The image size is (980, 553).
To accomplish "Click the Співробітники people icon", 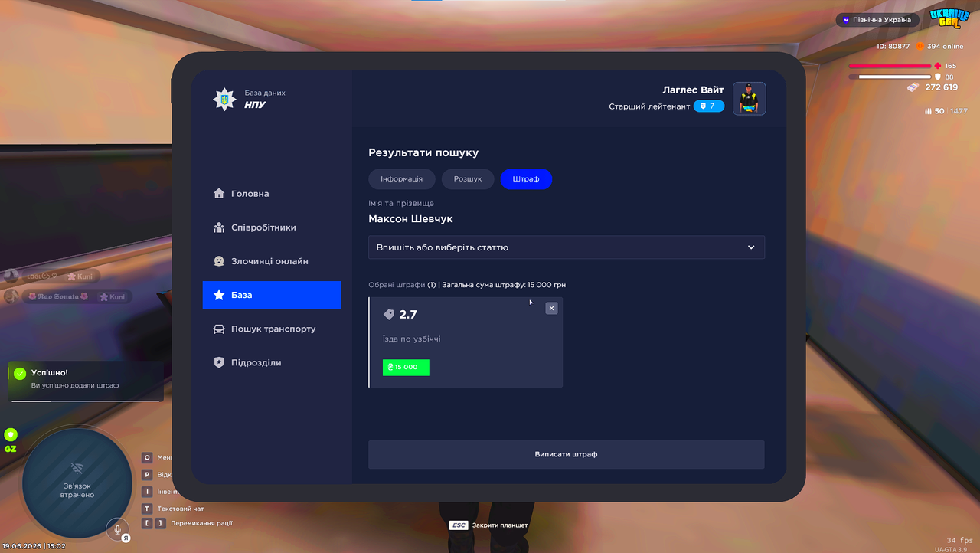I will pos(219,227).
